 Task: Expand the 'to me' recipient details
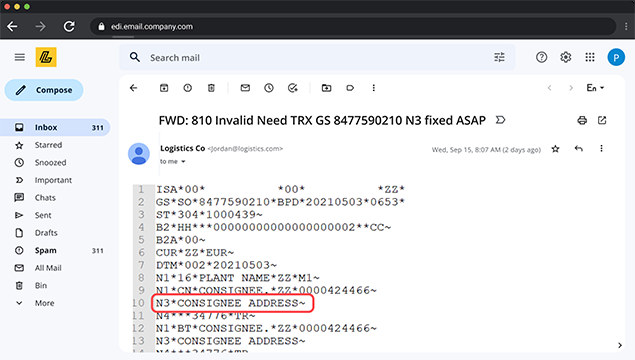tap(173, 161)
